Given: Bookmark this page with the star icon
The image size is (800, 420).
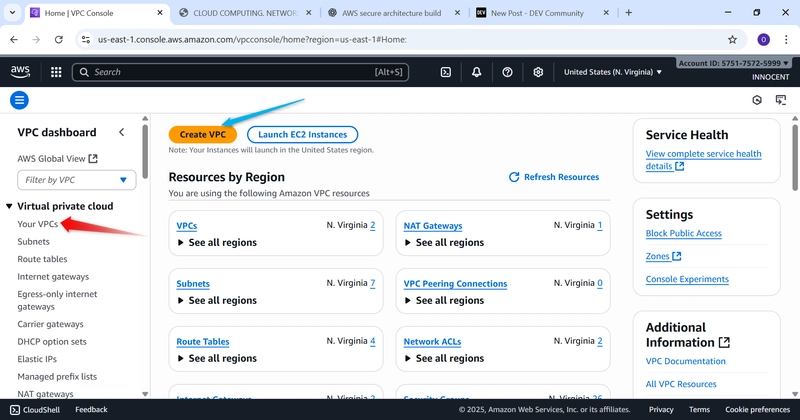Looking at the screenshot, I should [x=732, y=39].
